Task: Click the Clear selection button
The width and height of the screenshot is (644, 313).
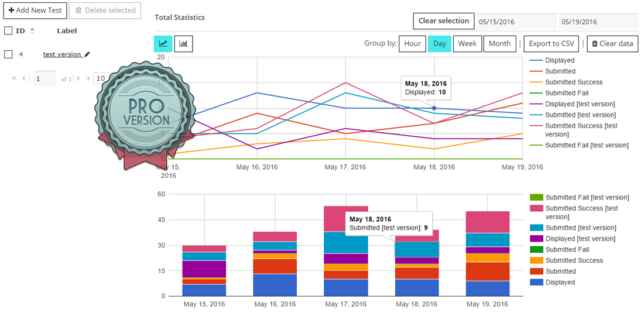Action: coord(443,21)
